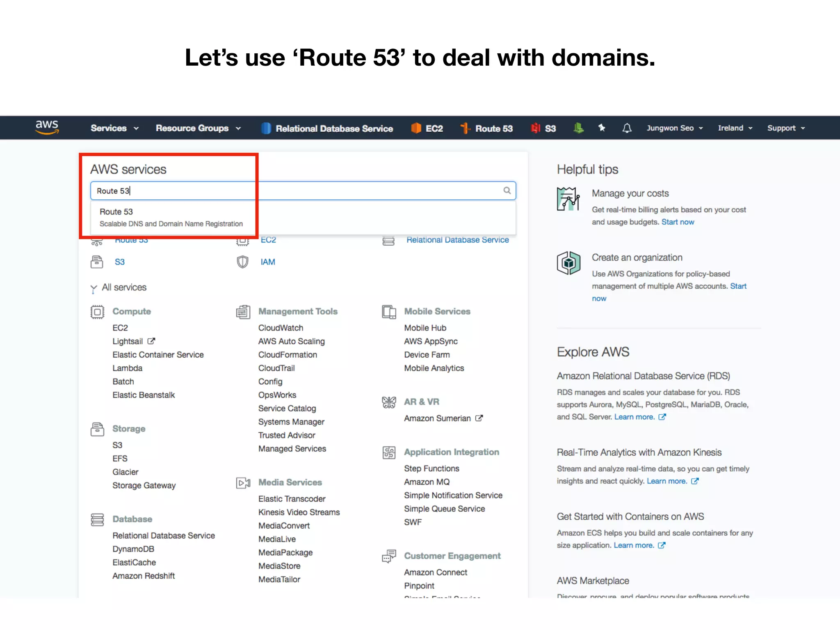Click the AR & VR category icon
Image resolution: width=840 pixels, height=630 pixels.
389,402
